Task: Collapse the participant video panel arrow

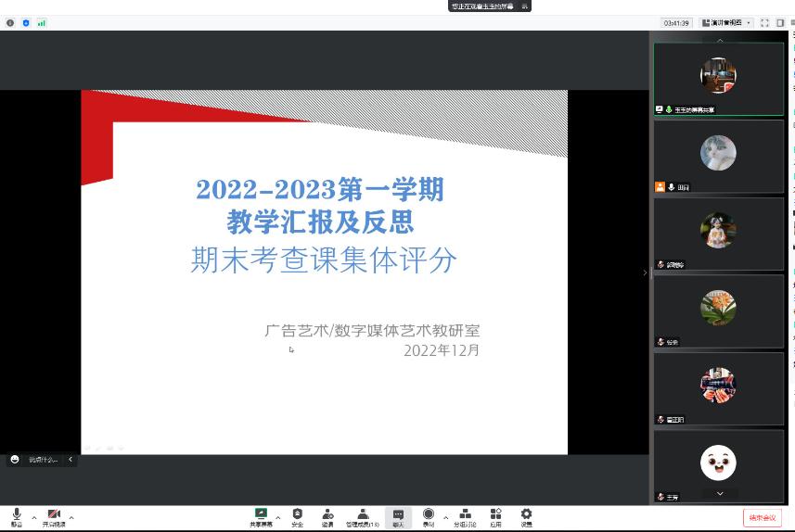Action: [x=646, y=272]
